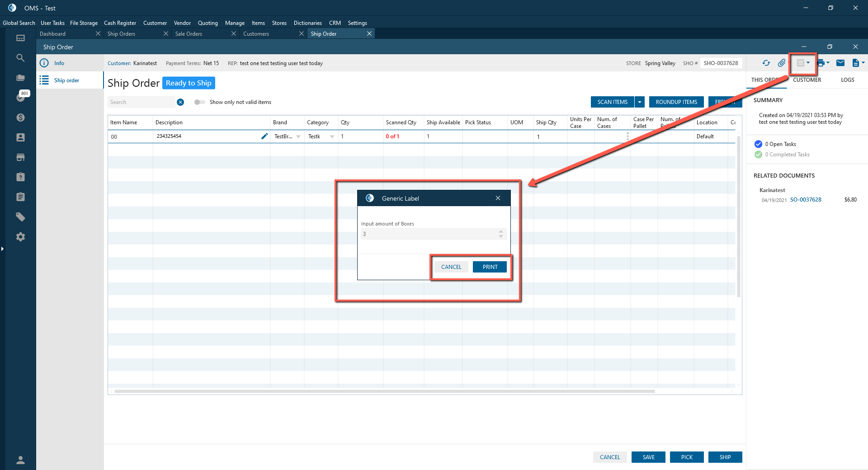Open the clipboard question mark sidebar icon
The width and height of the screenshot is (868, 470).
coord(20,177)
